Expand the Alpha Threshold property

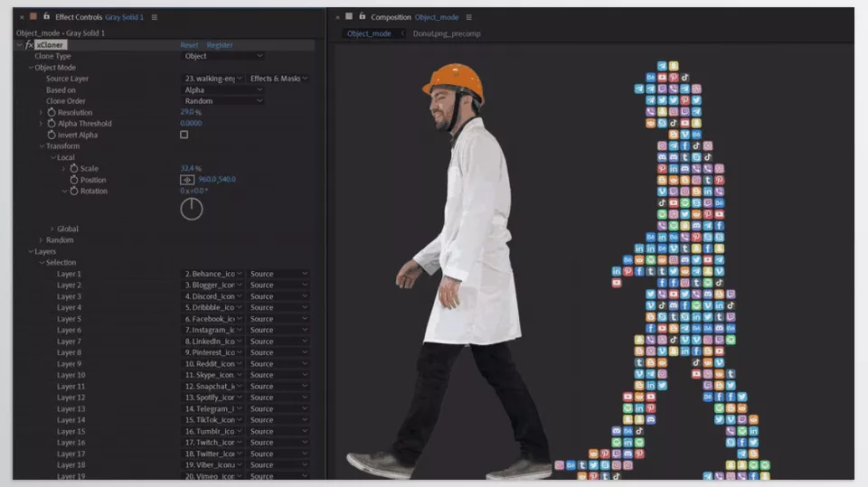pyautogui.click(x=41, y=124)
